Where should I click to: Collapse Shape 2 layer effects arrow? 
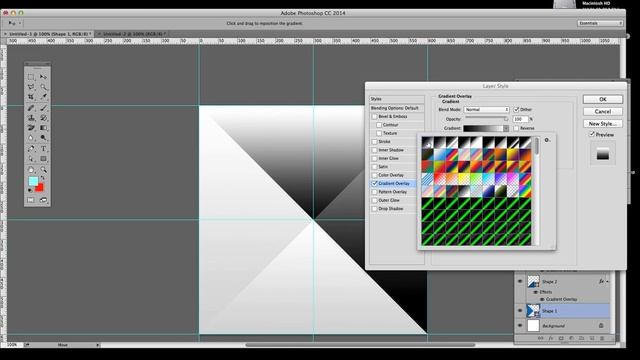607,282
